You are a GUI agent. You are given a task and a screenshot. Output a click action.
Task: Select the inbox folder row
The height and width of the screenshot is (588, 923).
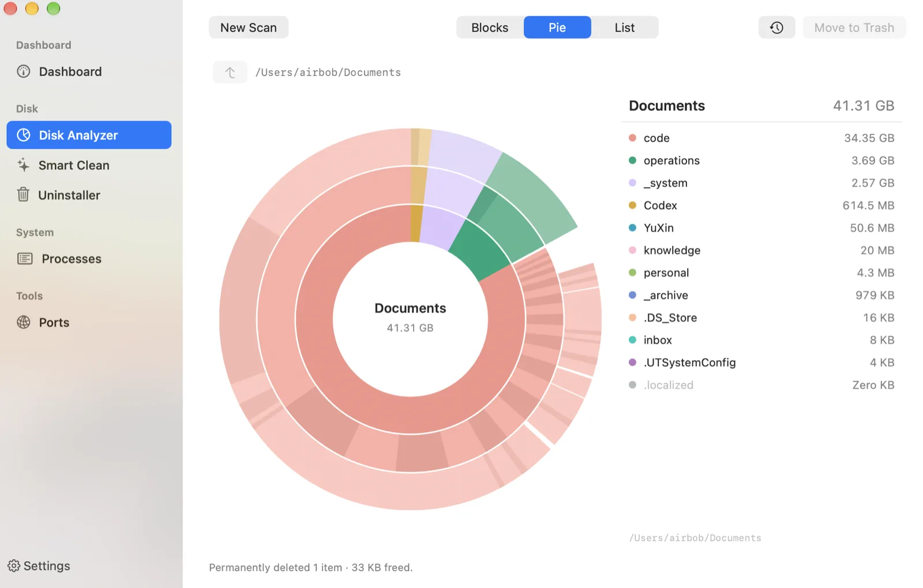pyautogui.click(x=761, y=340)
